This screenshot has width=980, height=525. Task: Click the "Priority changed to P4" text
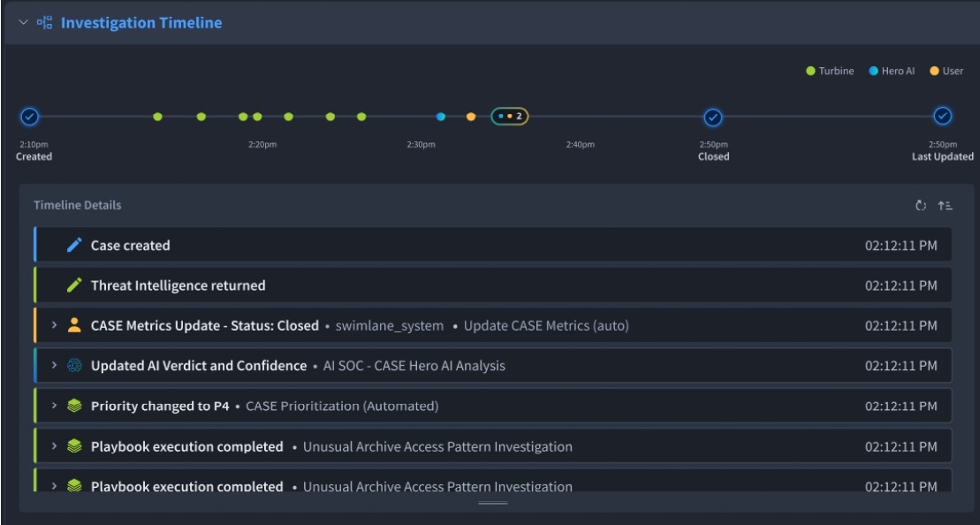click(x=160, y=407)
